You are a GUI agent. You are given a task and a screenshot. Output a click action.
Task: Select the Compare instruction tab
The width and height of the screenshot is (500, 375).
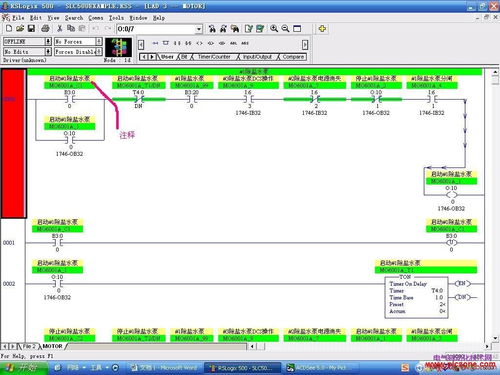tap(293, 57)
